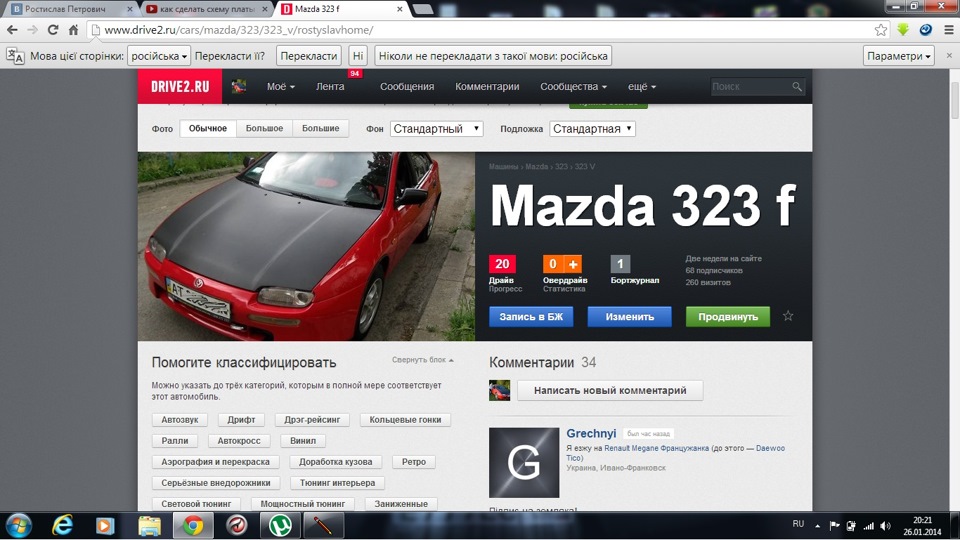Show hidden tray icons arrow

click(817, 525)
